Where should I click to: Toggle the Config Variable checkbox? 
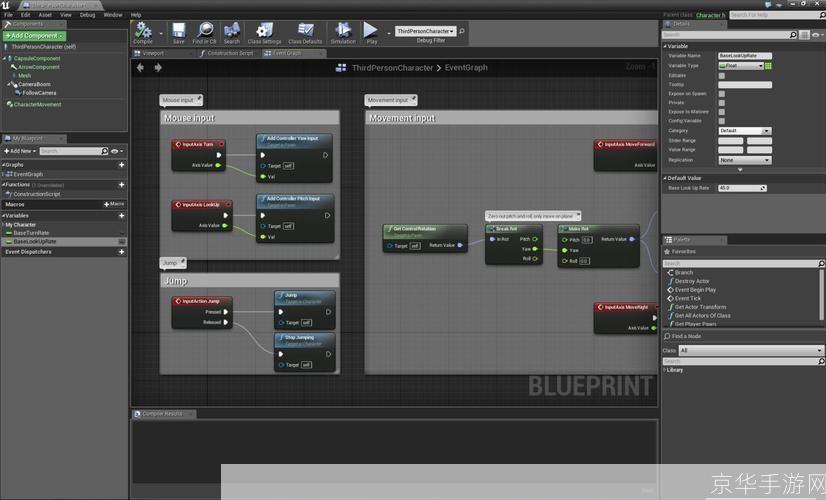(x=722, y=121)
